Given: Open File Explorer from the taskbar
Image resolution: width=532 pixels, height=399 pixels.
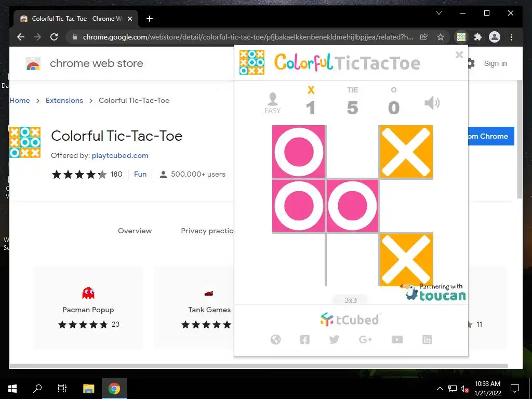Looking at the screenshot, I should pos(88,389).
